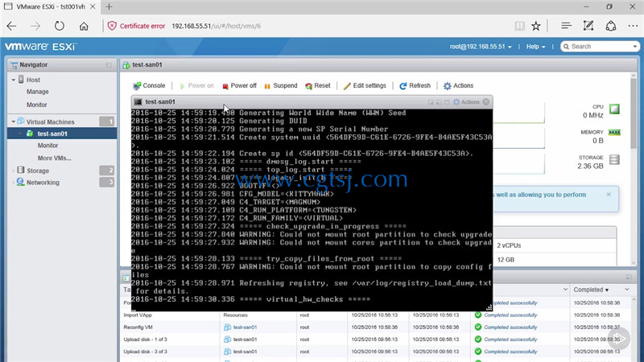Refresh the VM view

pyautogui.click(x=415, y=85)
